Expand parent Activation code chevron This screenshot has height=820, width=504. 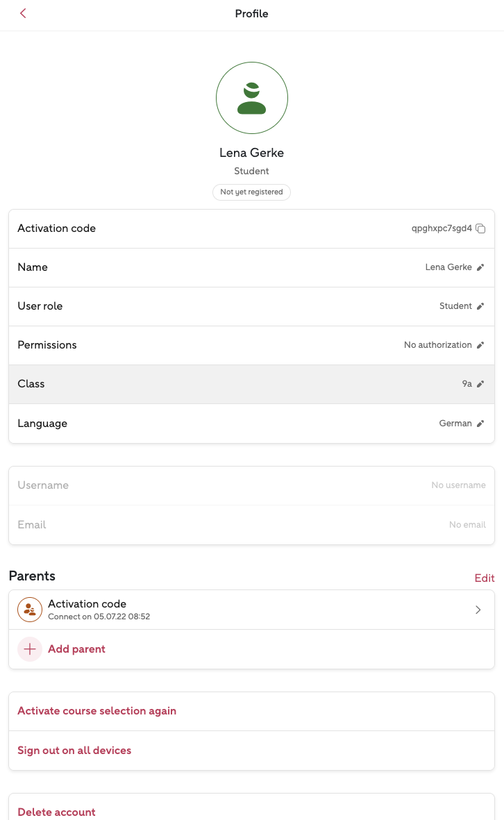coord(478,610)
